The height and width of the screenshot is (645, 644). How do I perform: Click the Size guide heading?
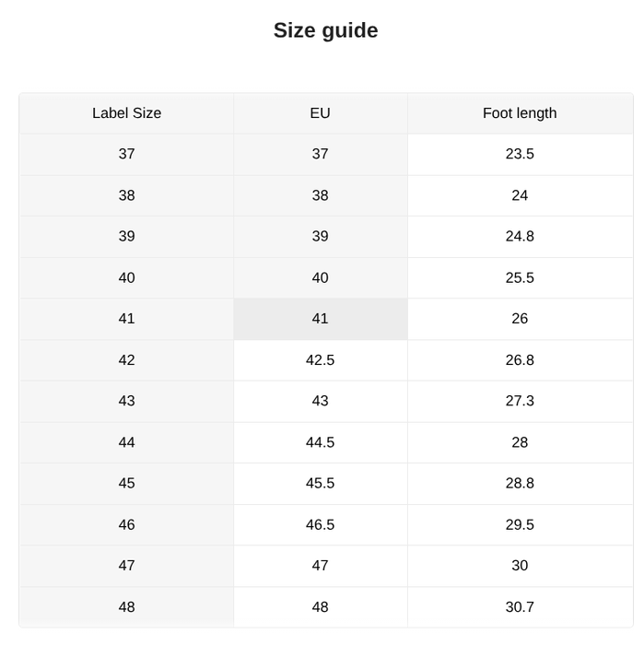(325, 30)
